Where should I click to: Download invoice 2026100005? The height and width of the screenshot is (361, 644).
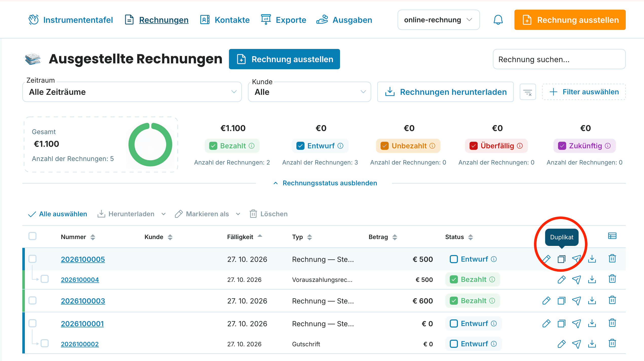pos(592,259)
